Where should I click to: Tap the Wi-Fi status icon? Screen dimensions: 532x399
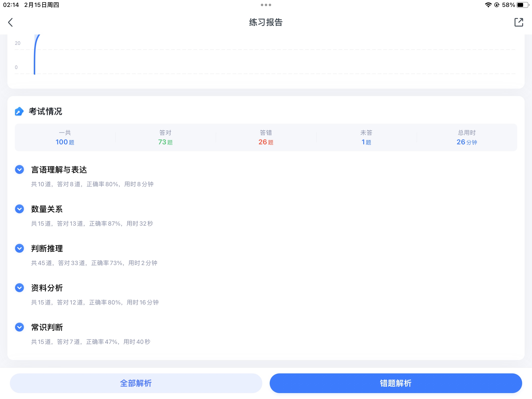coord(488,5)
